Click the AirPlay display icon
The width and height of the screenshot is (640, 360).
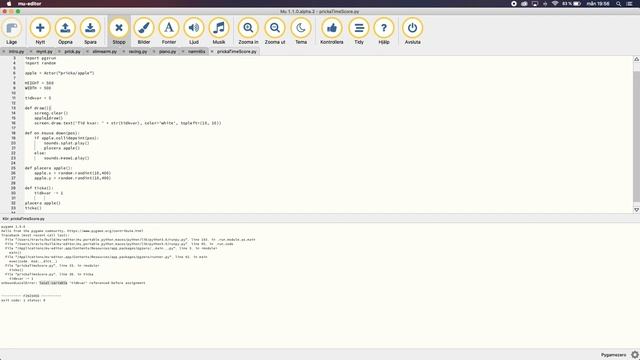535,4
